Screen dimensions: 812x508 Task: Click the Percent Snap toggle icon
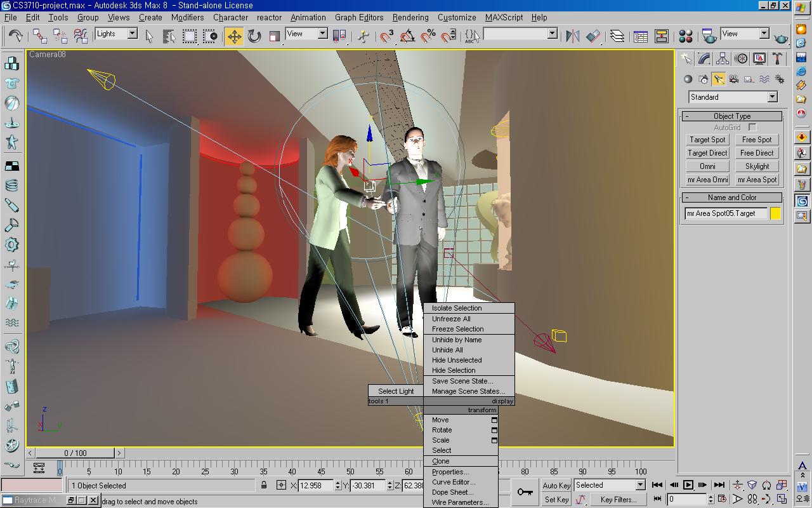click(x=428, y=36)
